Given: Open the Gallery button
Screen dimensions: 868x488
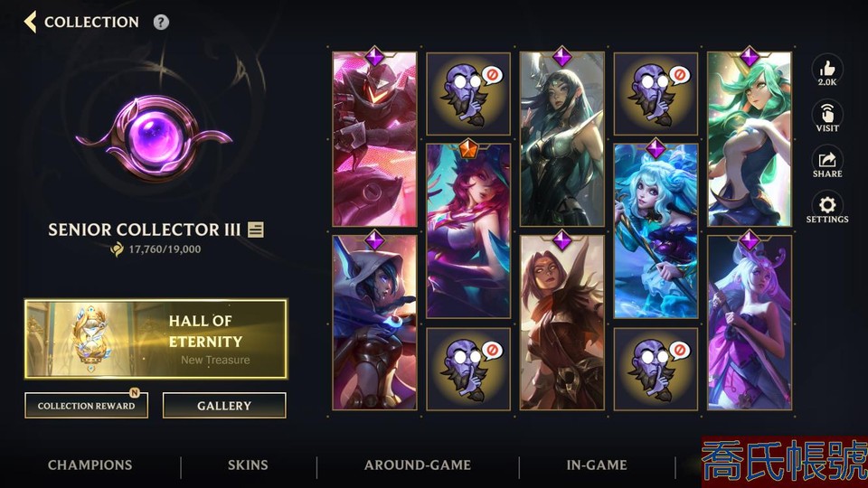Looking at the screenshot, I should tap(224, 406).
